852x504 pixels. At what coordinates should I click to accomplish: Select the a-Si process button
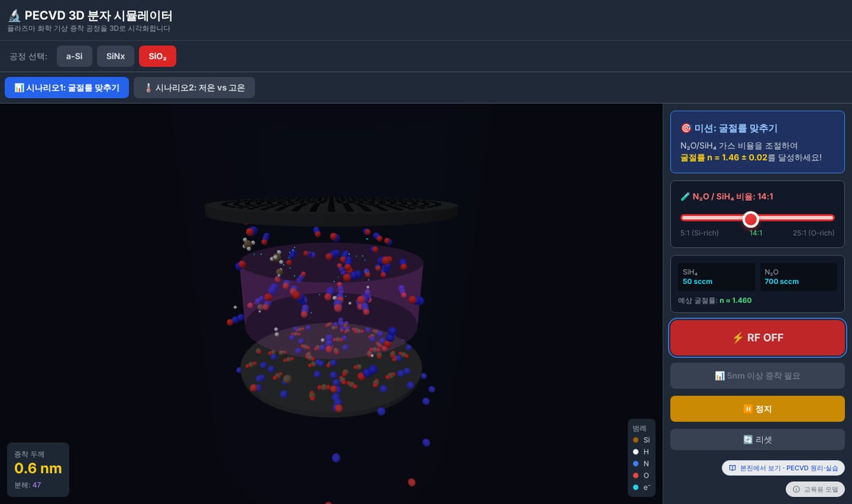[75, 56]
